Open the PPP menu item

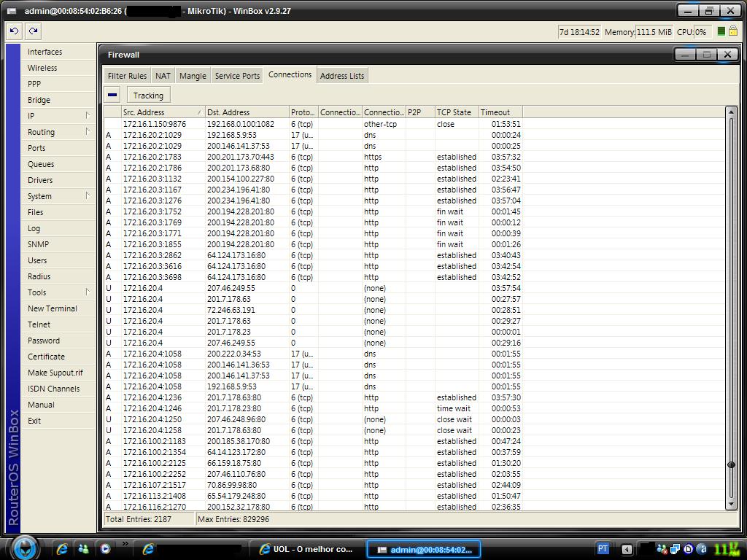pos(58,84)
